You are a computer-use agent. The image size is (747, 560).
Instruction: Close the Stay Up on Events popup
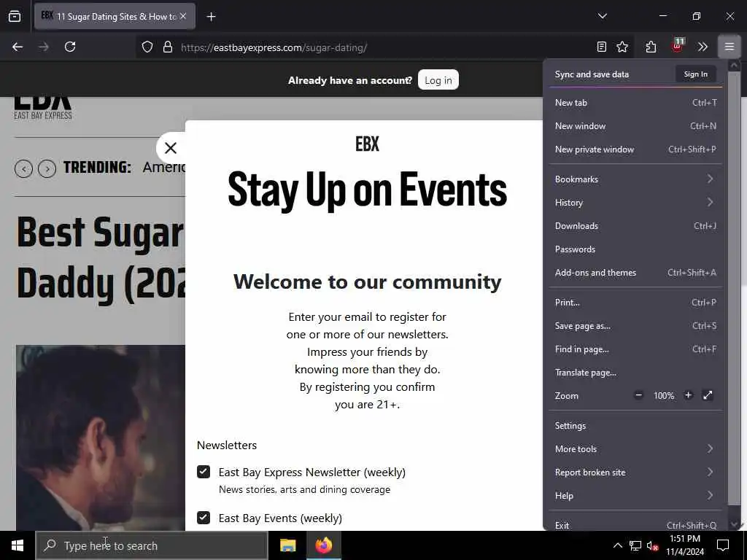pos(171,148)
